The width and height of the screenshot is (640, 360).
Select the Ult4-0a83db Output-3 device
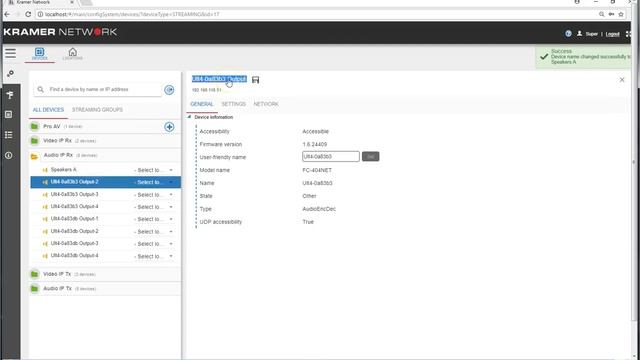click(x=74, y=243)
